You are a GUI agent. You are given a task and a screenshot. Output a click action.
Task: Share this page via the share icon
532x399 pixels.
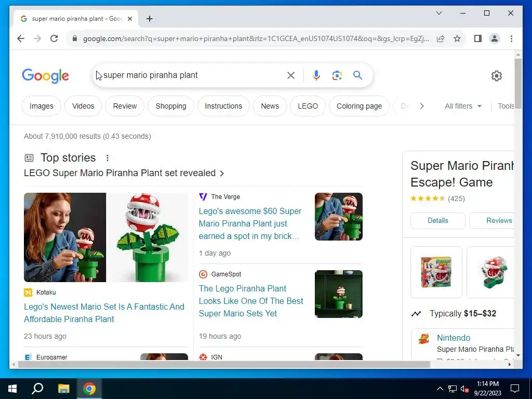(441, 38)
